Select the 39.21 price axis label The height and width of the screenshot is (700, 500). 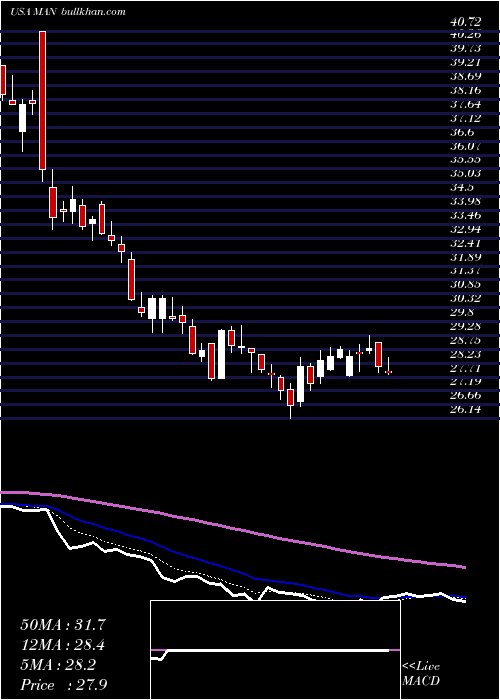click(466, 62)
